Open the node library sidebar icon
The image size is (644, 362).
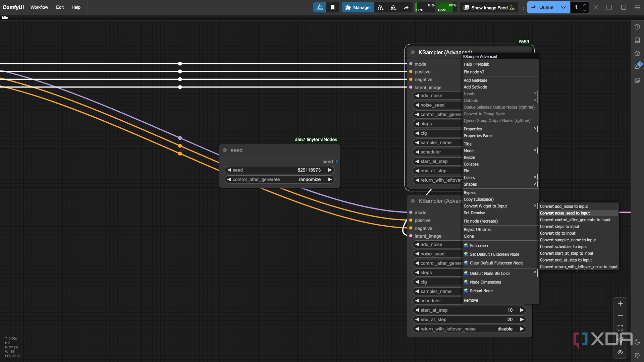pyautogui.click(x=637, y=40)
